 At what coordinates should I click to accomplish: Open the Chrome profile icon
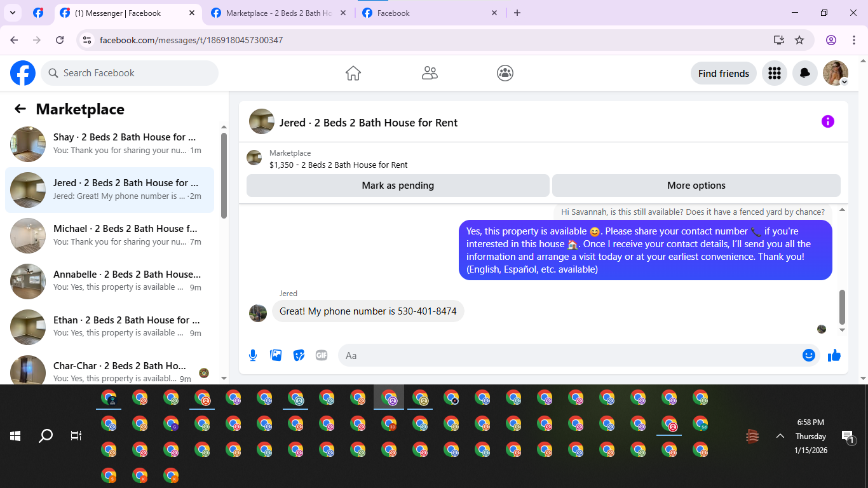click(831, 40)
